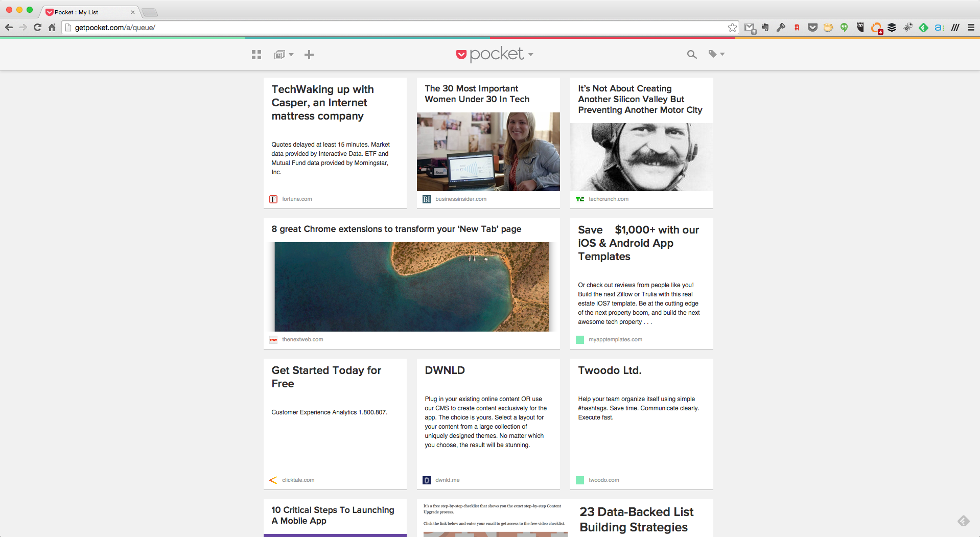Open the Evernote elephant extension
Viewport: 980px width, 537px height.
click(765, 28)
